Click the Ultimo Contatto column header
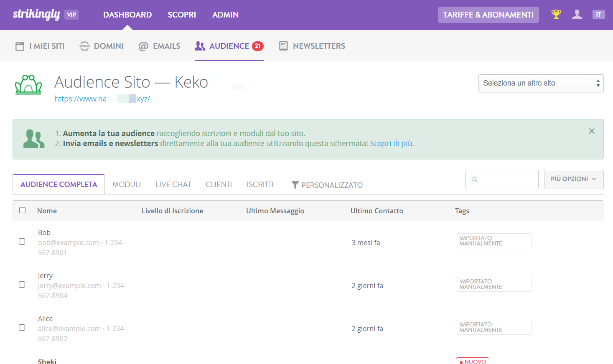 coord(377,211)
